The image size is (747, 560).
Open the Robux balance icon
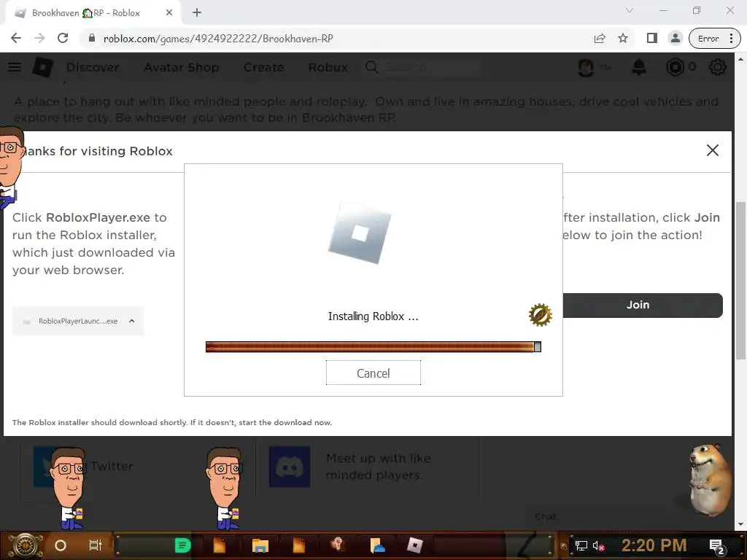(x=675, y=68)
